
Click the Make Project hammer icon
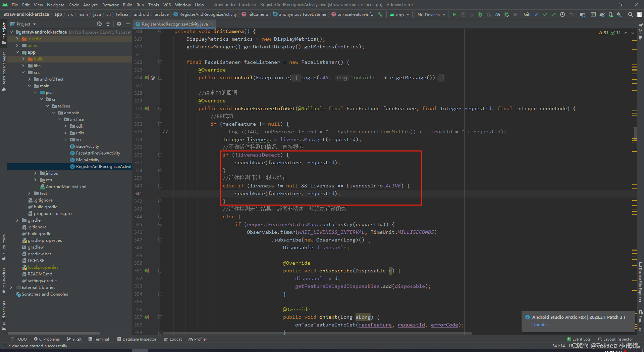tap(380, 14)
